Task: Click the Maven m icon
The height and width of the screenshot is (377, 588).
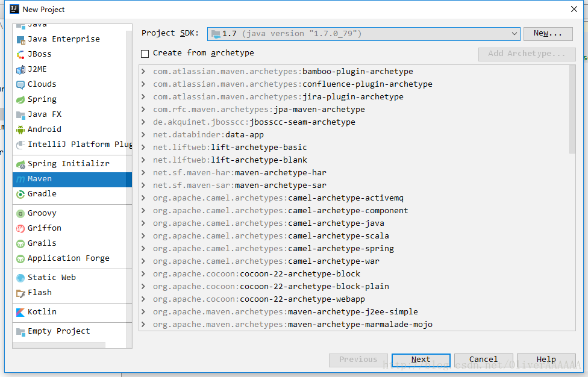Action: tap(20, 179)
